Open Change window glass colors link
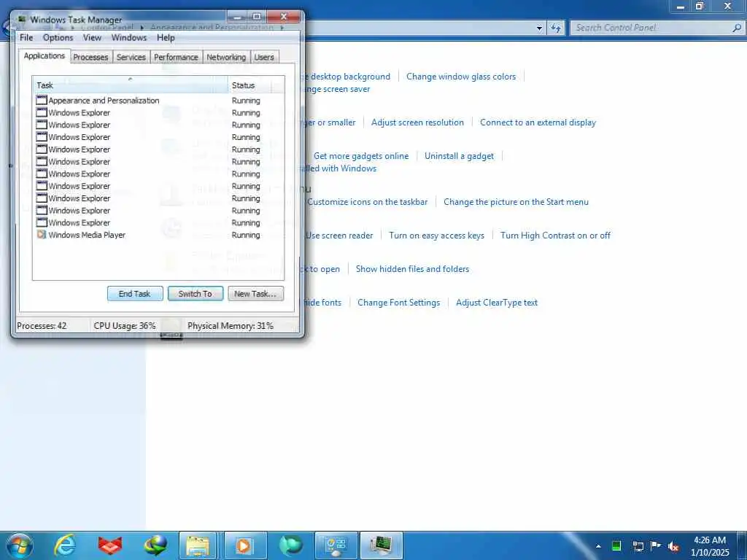Screen dimensions: 747x560 461,77
